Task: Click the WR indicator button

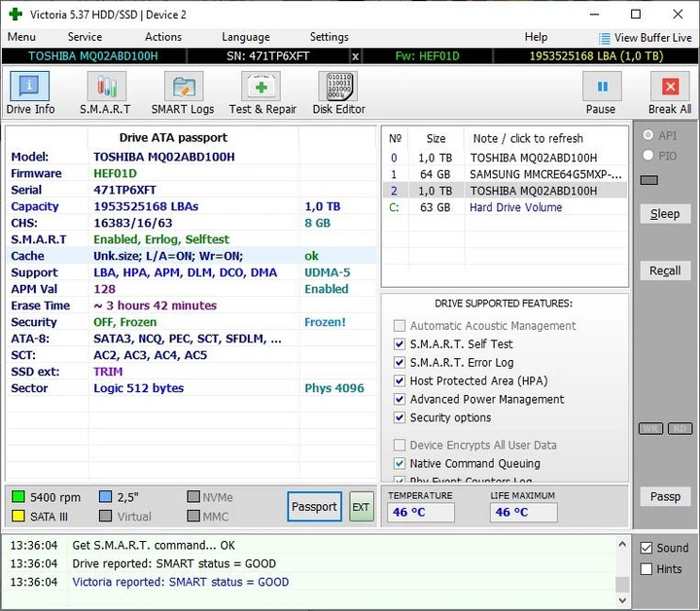Action: [x=650, y=428]
